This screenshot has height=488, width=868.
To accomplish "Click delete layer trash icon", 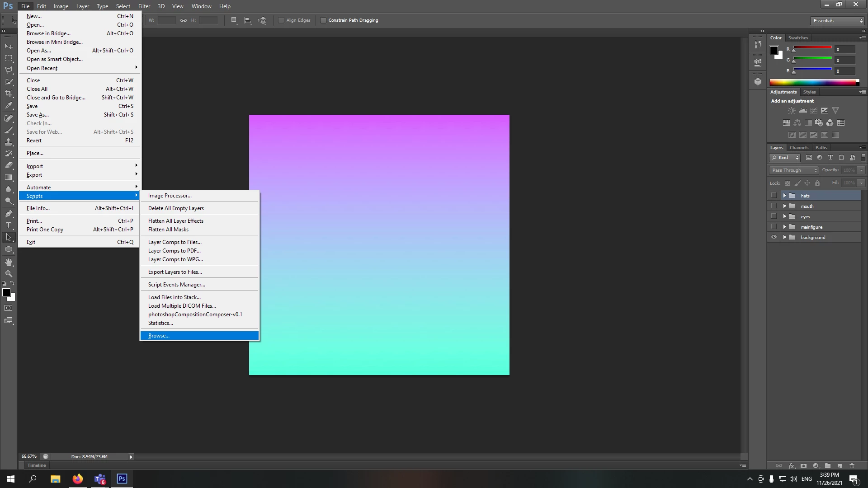I will (852, 466).
